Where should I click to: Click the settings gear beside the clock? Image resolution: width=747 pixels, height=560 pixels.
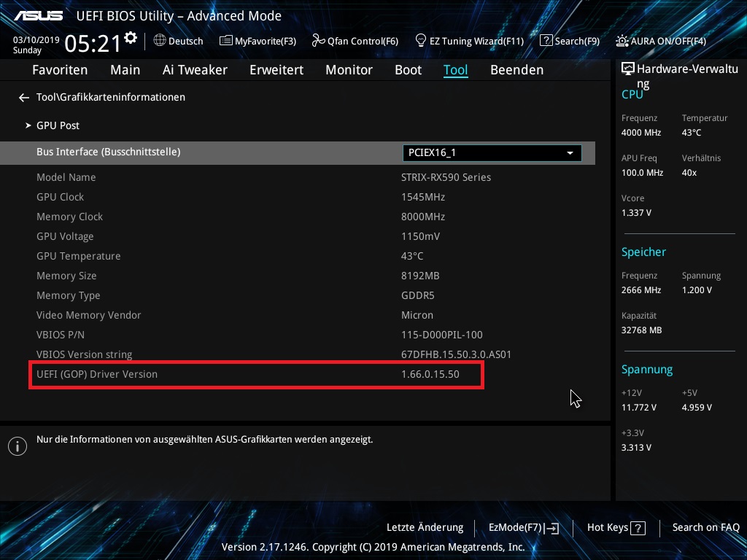click(131, 38)
